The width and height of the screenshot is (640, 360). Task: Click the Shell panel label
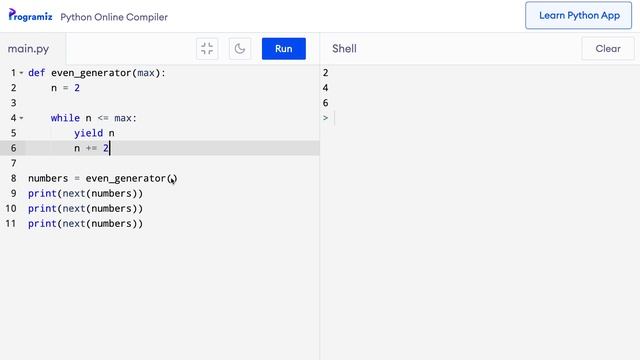pos(344,49)
